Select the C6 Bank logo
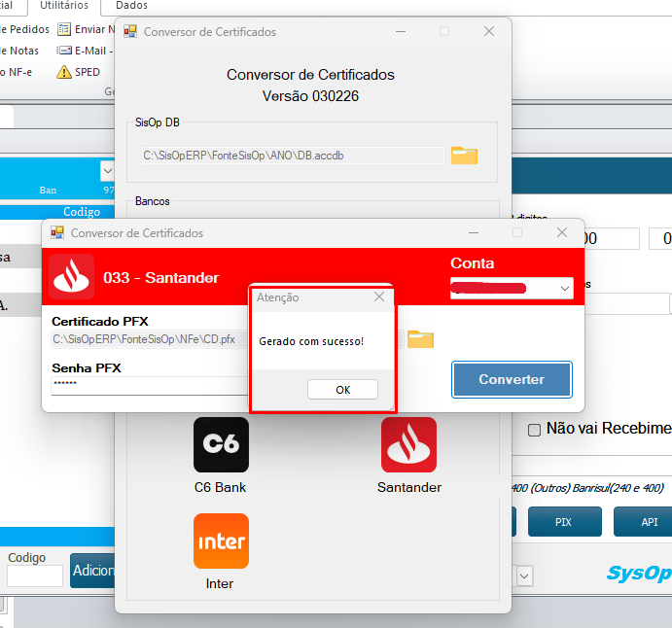Viewport: 672px width, 628px height. pos(221,444)
